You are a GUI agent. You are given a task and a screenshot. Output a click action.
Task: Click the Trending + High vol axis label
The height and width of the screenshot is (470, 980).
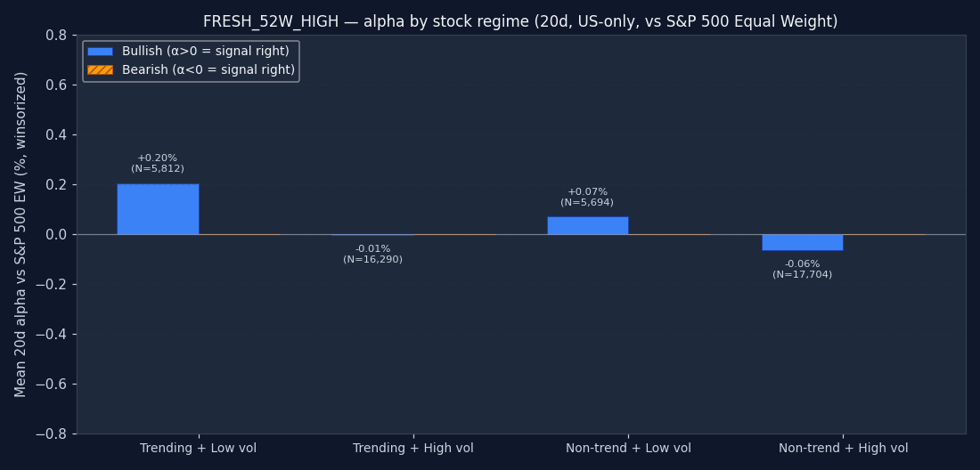[412, 449]
